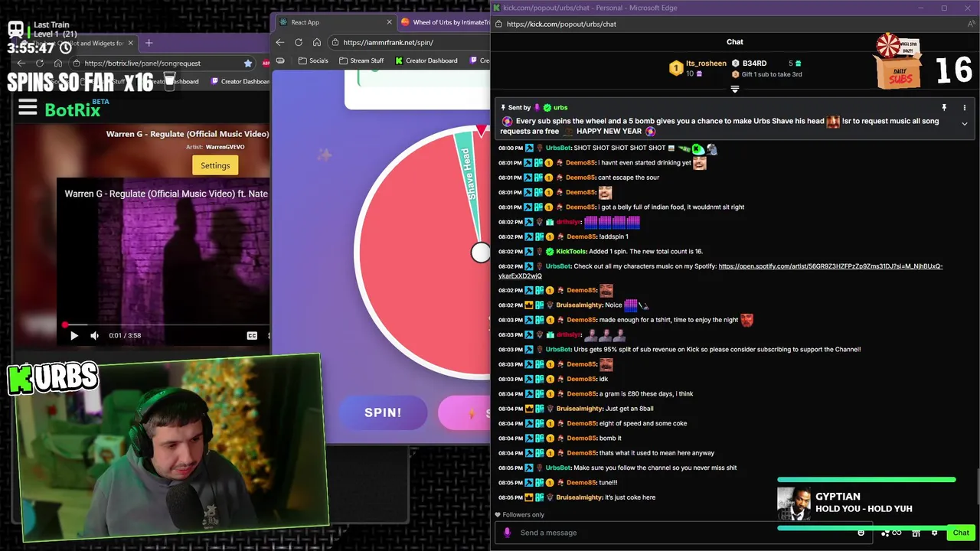The height and width of the screenshot is (551, 980).
Task: Unpin the pinned message with the pin icon
Action: [x=944, y=108]
